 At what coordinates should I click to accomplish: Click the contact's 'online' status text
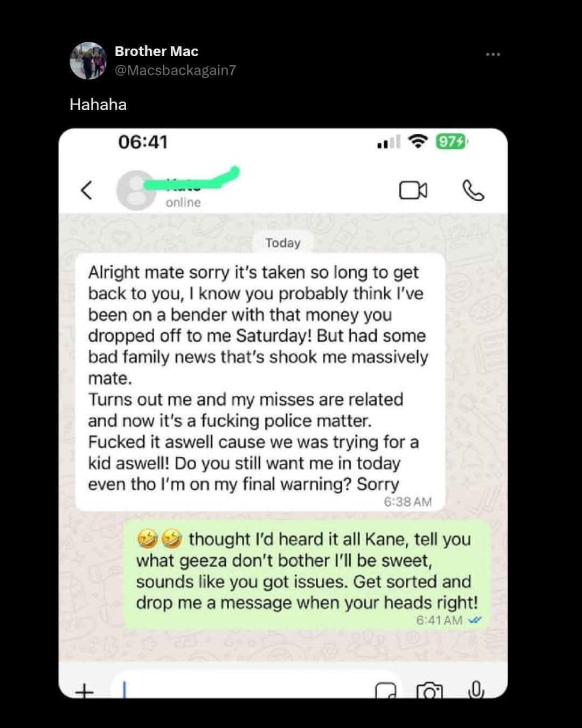(x=183, y=202)
